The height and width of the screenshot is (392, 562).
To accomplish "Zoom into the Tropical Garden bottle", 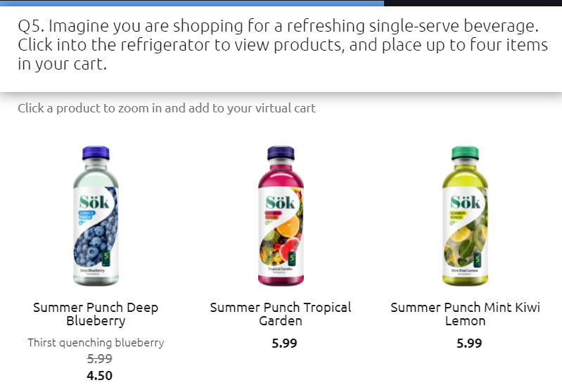I will [281, 216].
